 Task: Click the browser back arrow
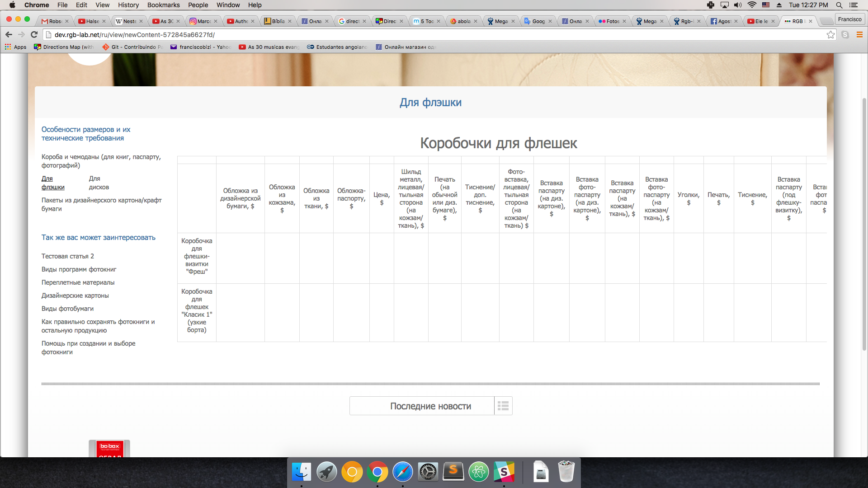(x=9, y=35)
